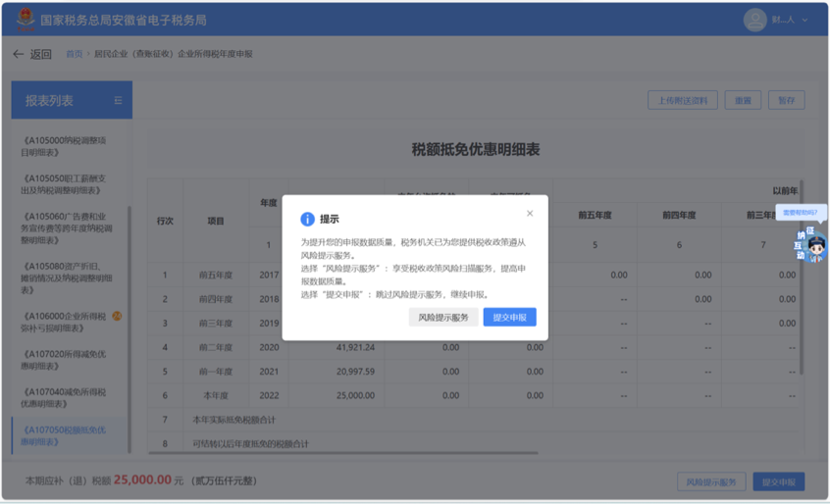Click year 2017 in row 1

[269, 275]
